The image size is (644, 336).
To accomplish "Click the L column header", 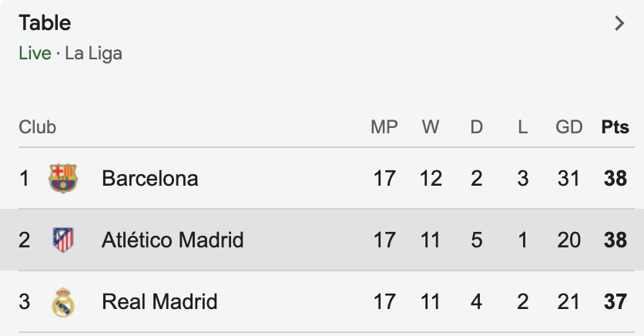I will 523,127.
